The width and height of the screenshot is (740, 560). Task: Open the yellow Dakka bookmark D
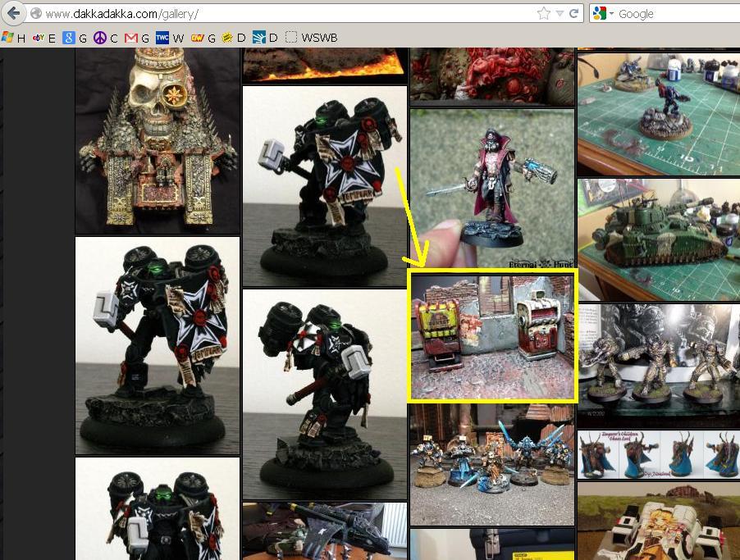click(x=234, y=38)
